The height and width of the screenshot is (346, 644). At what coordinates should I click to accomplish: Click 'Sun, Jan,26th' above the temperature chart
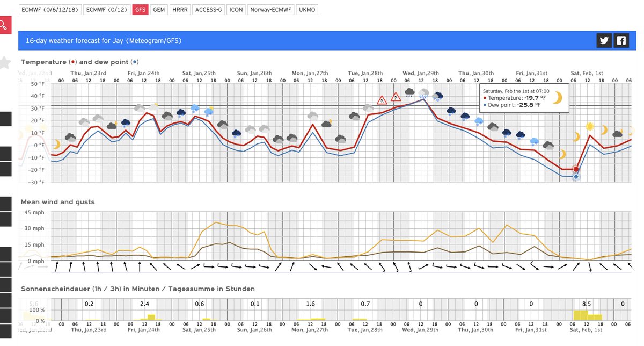(254, 73)
